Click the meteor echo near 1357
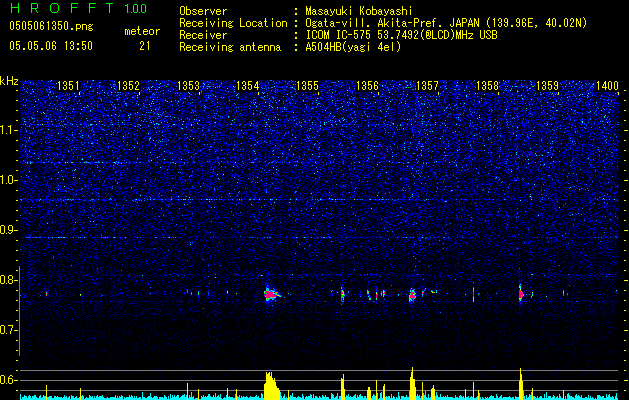 click(412, 295)
